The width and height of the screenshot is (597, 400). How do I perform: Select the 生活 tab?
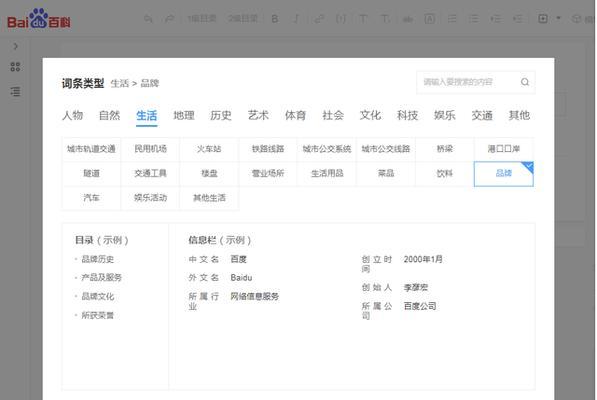tap(147, 115)
